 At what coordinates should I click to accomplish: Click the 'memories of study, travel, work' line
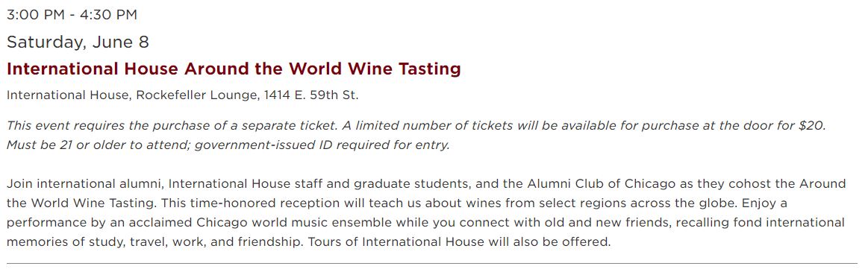coord(154,242)
